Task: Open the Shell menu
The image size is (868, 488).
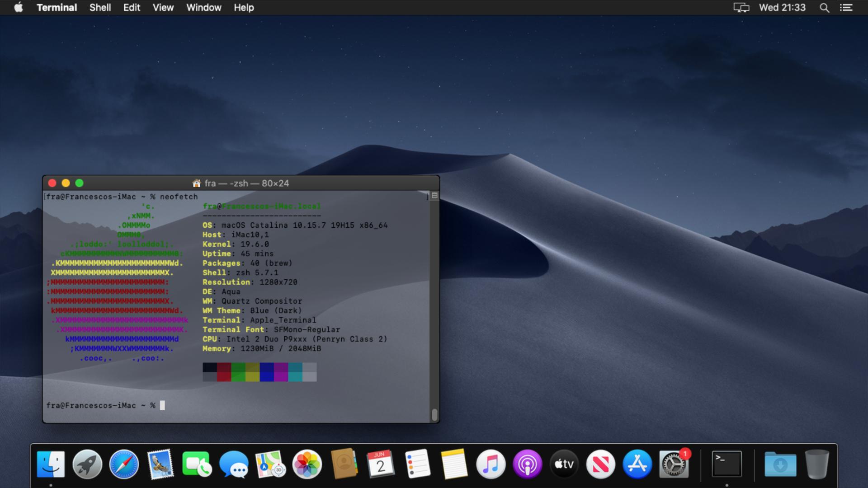Action: pos(100,8)
